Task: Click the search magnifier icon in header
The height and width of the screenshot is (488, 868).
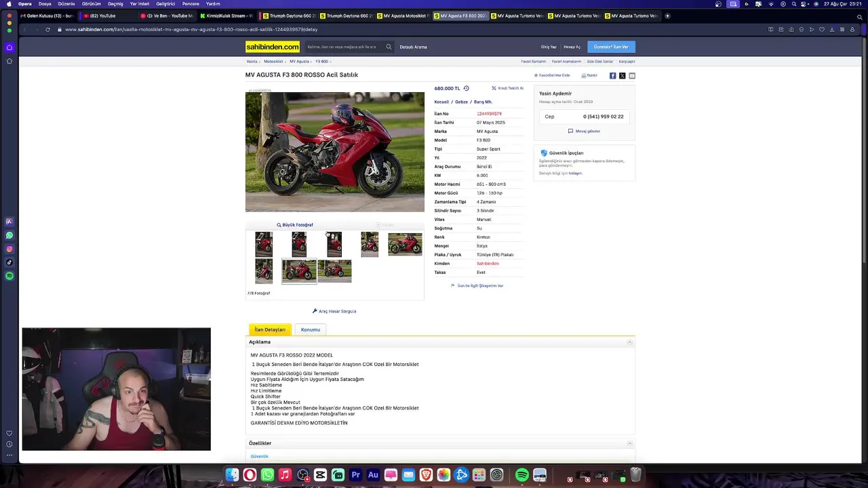Action: pos(389,47)
